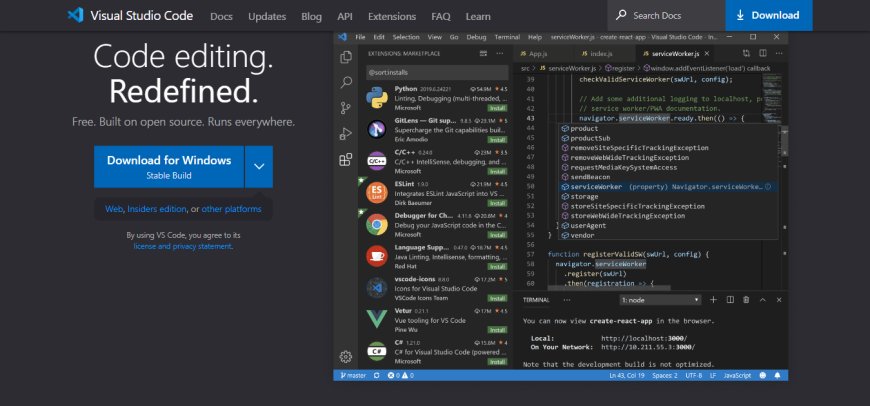The image size is (870, 406).
Task: Click the Install button for the Python extension
Action: [x=497, y=108]
